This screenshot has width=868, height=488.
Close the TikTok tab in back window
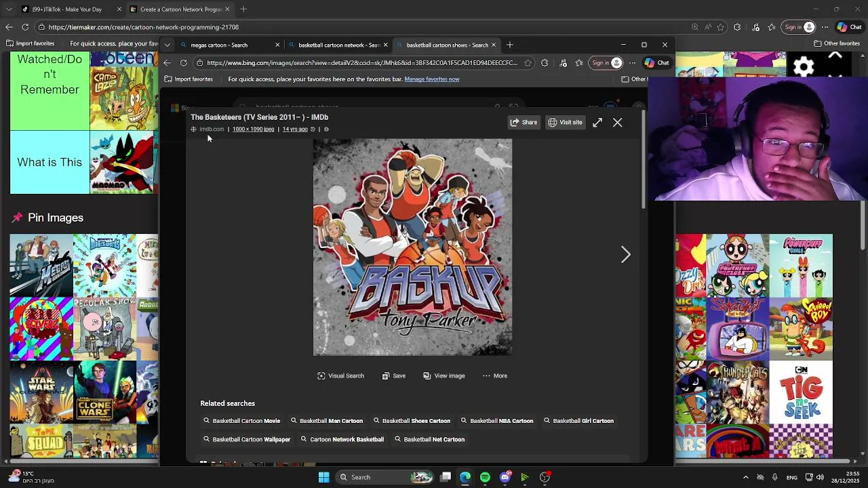point(119,9)
